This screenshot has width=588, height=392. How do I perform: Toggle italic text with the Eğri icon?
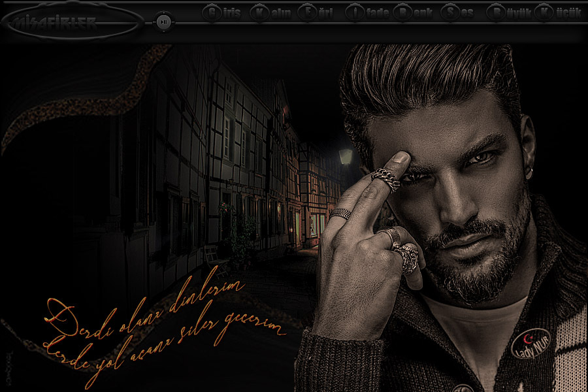coord(307,13)
